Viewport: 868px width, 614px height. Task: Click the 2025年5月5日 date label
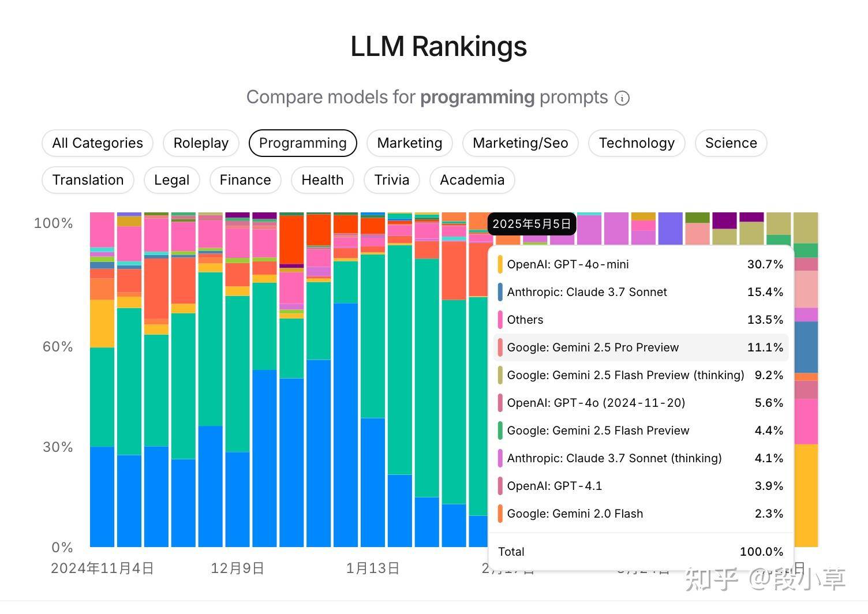coord(532,224)
